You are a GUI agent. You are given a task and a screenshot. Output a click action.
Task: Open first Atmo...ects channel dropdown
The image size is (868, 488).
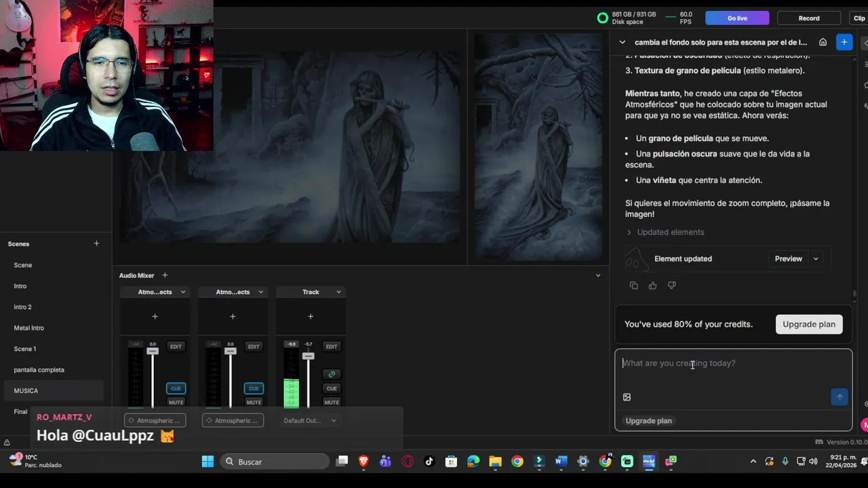182,292
